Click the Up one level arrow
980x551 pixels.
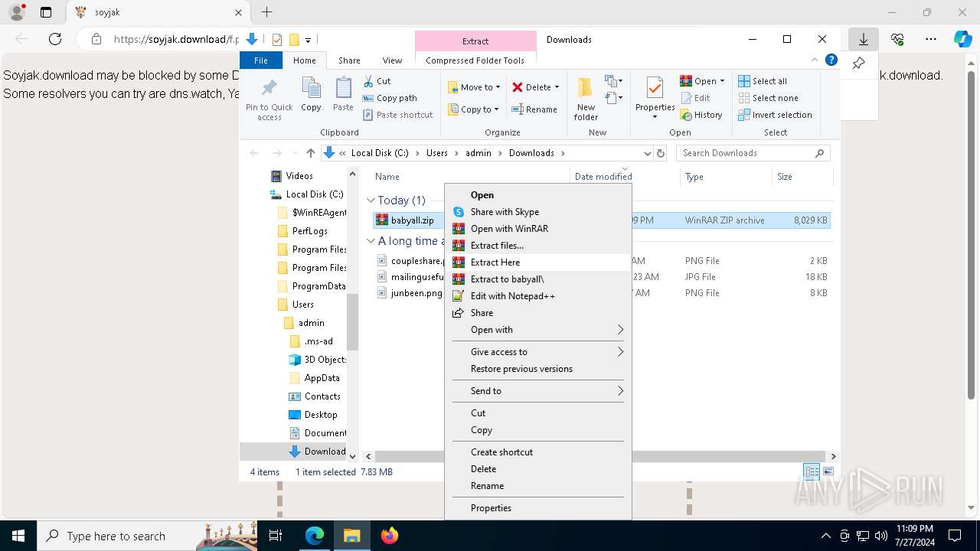point(310,153)
